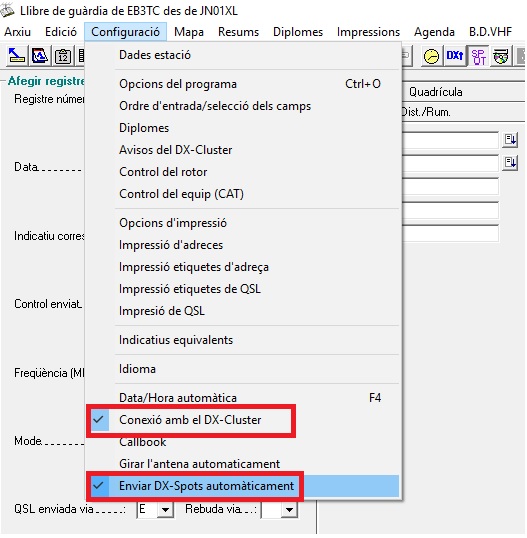This screenshot has width=527, height=538.
Task: Click the list icon beside first Quadrícula field
Action: (x=511, y=140)
